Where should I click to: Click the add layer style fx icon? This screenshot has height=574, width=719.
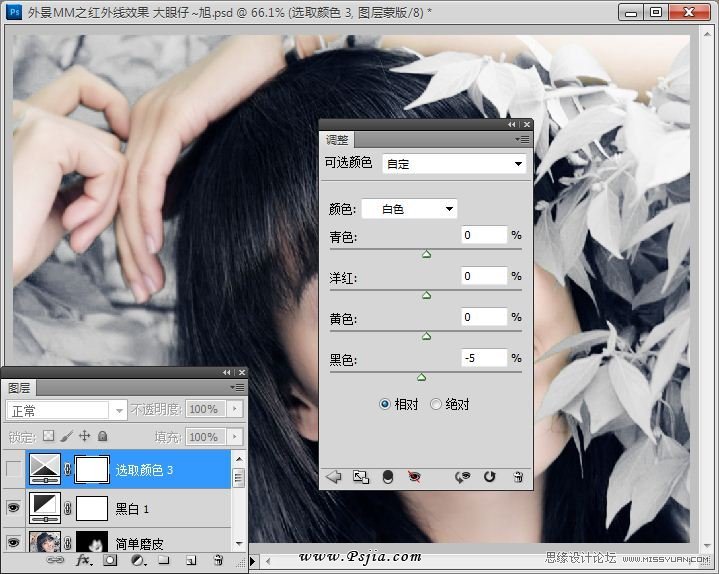[x=84, y=561]
